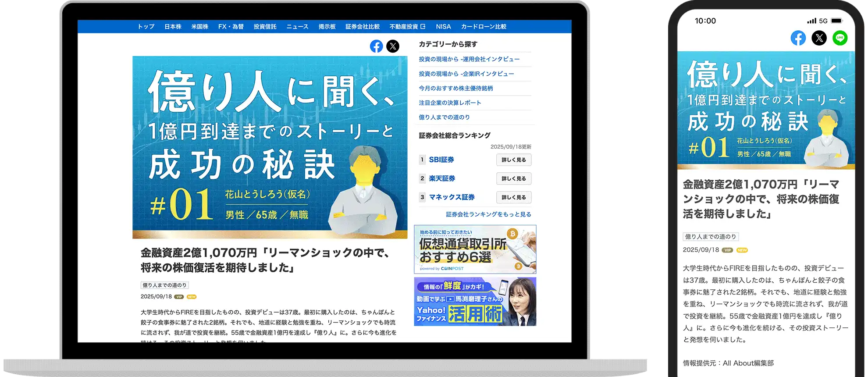868x377 pixels.
Task: Tap the green LINE share icon
Action: [x=840, y=38]
